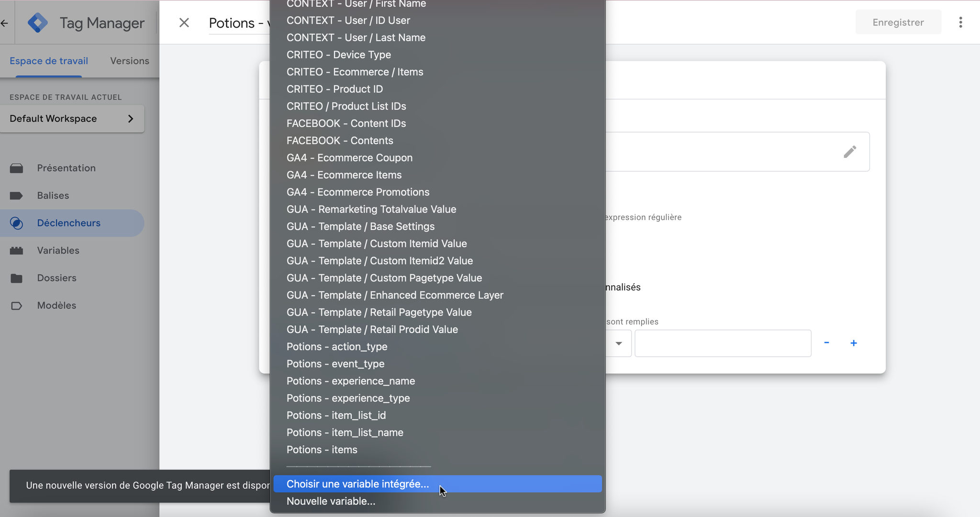
Task: Click the new version notification banner
Action: (140, 485)
